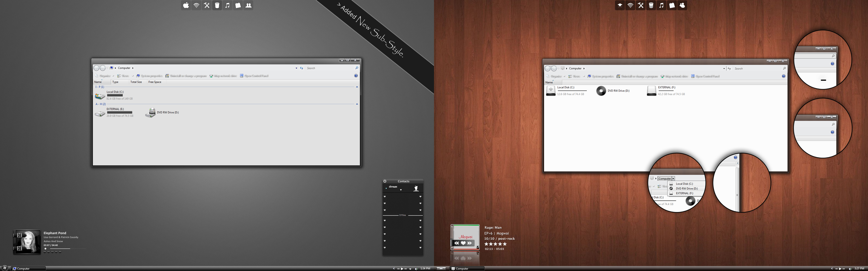Open the Start orb on the gray taskbar
The width and height of the screenshot is (868, 271).
pos(5,268)
